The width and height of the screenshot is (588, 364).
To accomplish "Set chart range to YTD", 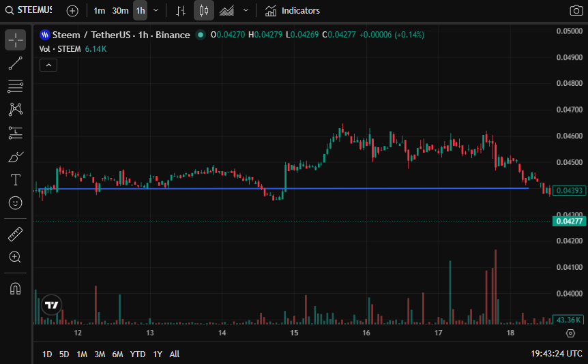I will point(138,354).
